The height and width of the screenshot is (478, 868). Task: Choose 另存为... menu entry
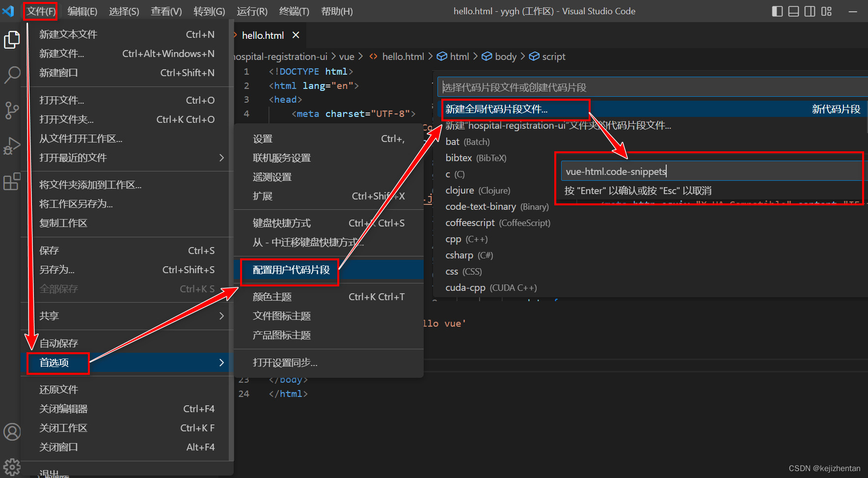tap(127, 270)
